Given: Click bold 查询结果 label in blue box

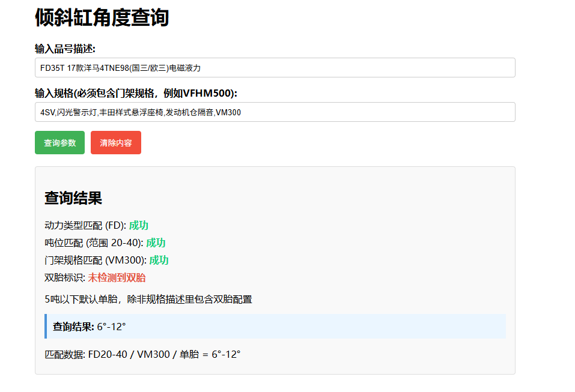Looking at the screenshot, I should [73, 327].
